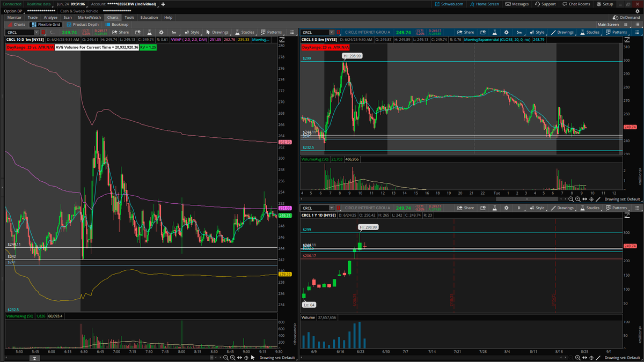
Task: Click the flask icon in the 5m chart toolbar
Action: [x=494, y=32]
